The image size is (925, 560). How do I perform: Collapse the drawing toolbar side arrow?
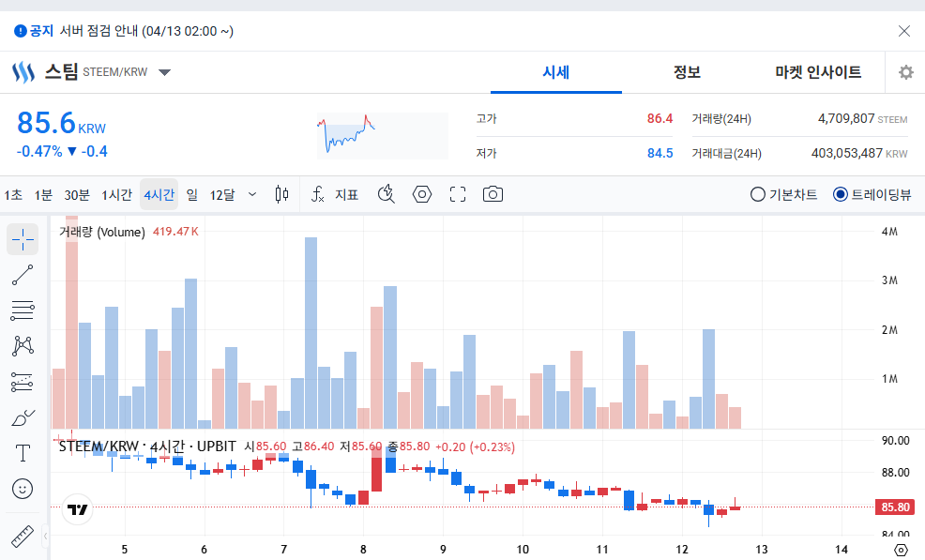pyautogui.click(x=45, y=536)
